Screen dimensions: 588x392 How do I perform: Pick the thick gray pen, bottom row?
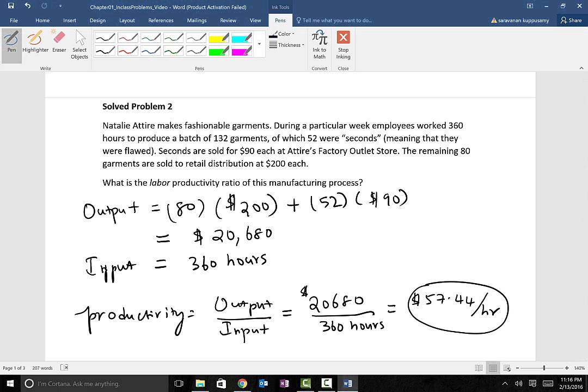click(197, 50)
